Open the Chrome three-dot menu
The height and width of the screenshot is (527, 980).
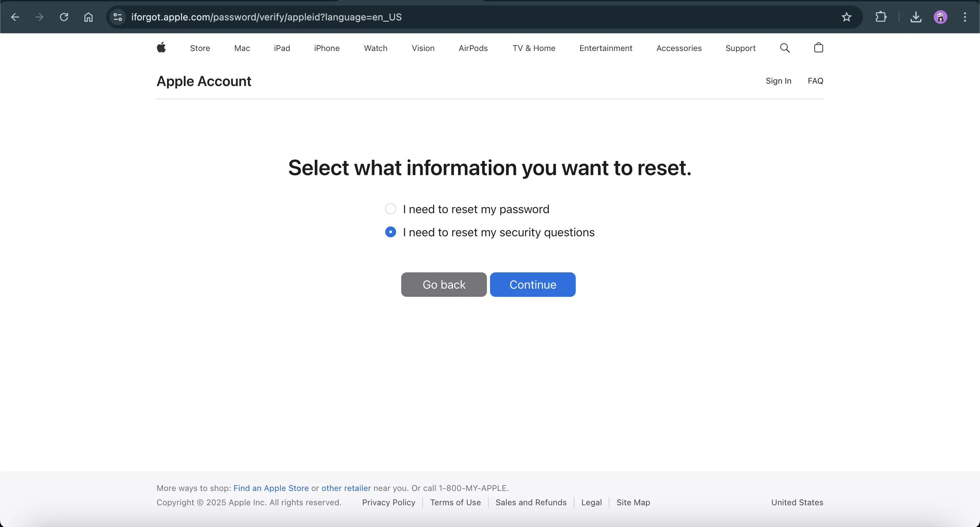coord(965,17)
